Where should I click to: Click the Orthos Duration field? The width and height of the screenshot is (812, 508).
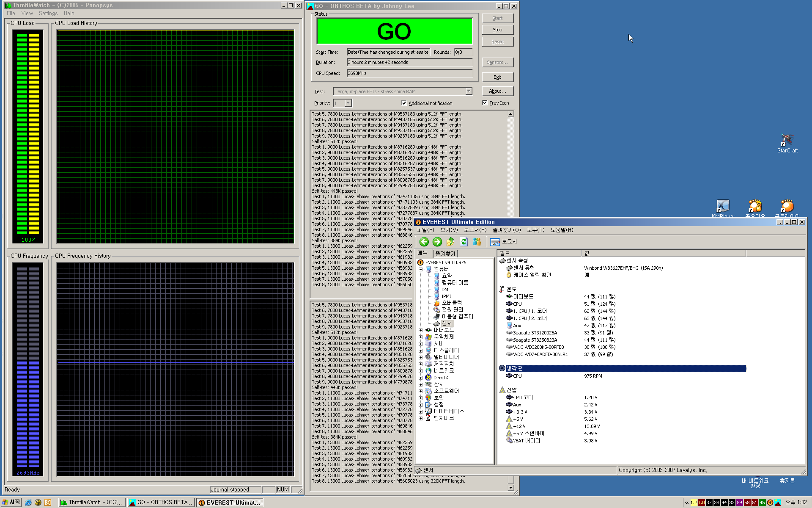click(409, 62)
